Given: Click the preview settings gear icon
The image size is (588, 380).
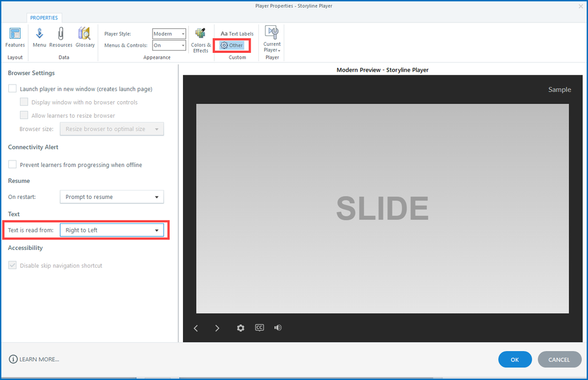Looking at the screenshot, I should (x=240, y=328).
